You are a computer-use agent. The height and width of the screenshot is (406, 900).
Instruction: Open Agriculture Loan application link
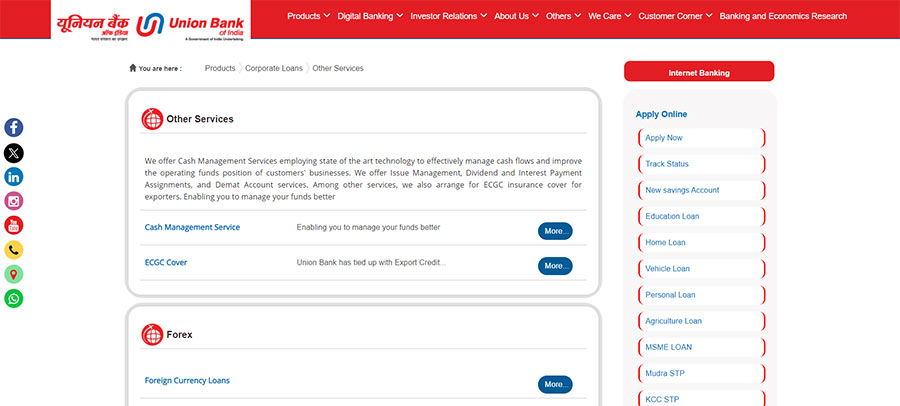point(701,321)
